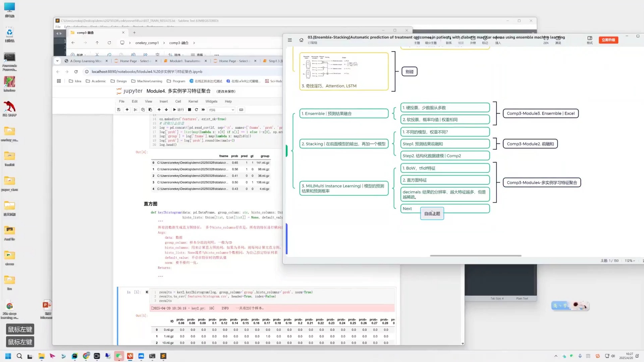Open the Academic bookmarks folder
This screenshot has width=644, height=362.
pos(96,81)
